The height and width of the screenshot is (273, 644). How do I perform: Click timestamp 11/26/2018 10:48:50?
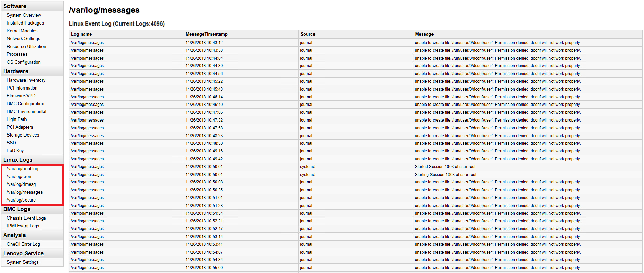204,143
